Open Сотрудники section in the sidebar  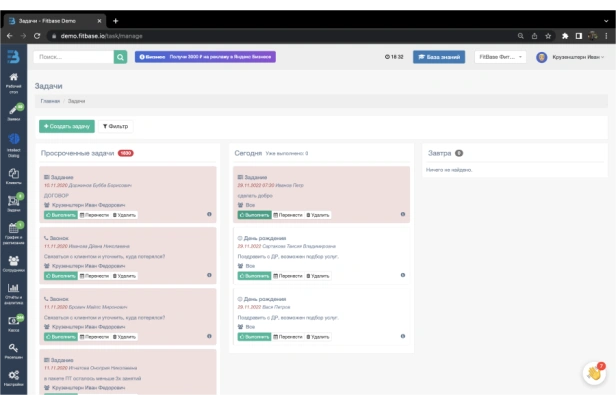pos(13,263)
